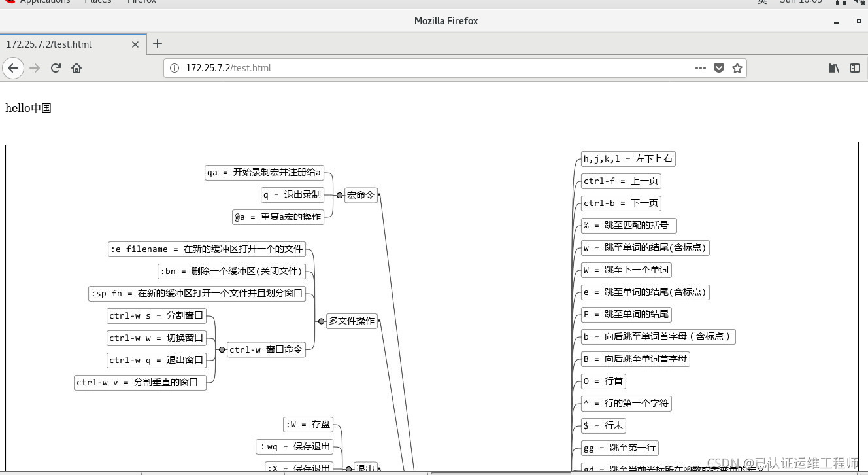Open a new tab with plus button
The width and height of the screenshot is (868, 475).
pos(157,44)
